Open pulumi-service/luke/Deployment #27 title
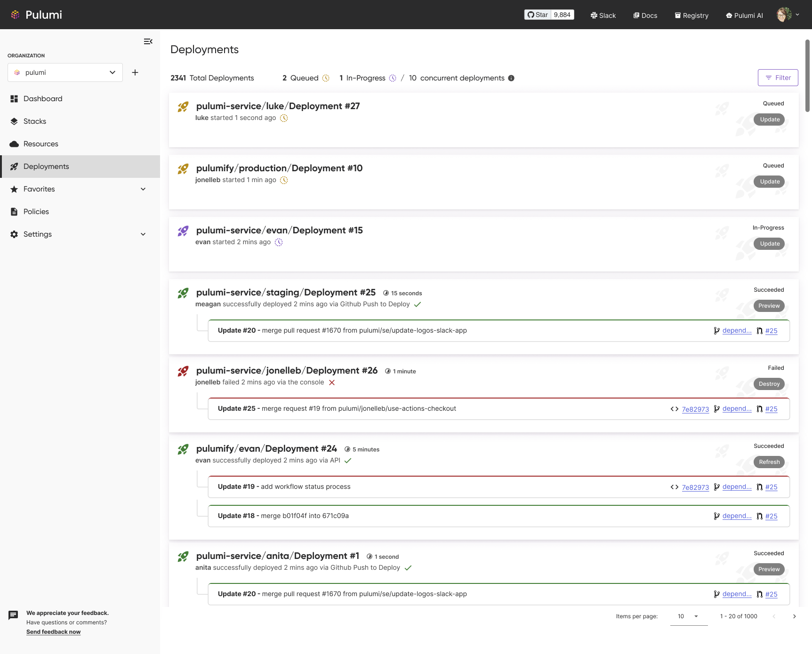This screenshot has height=654, width=812. (x=278, y=106)
